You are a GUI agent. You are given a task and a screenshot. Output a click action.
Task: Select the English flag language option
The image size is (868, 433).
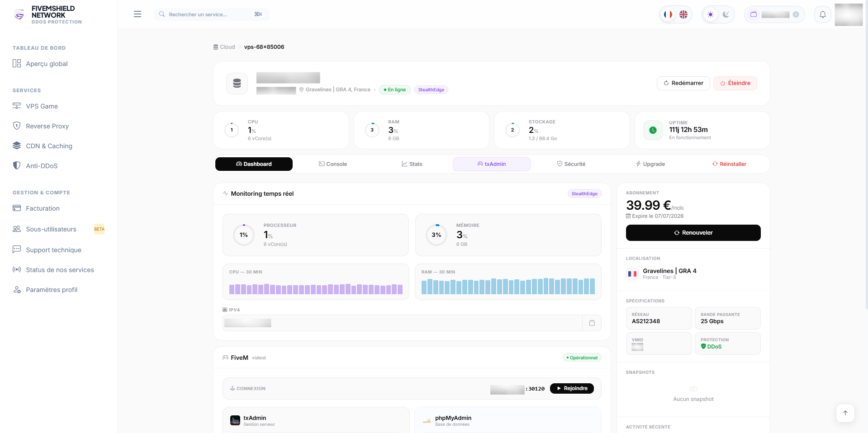click(683, 14)
